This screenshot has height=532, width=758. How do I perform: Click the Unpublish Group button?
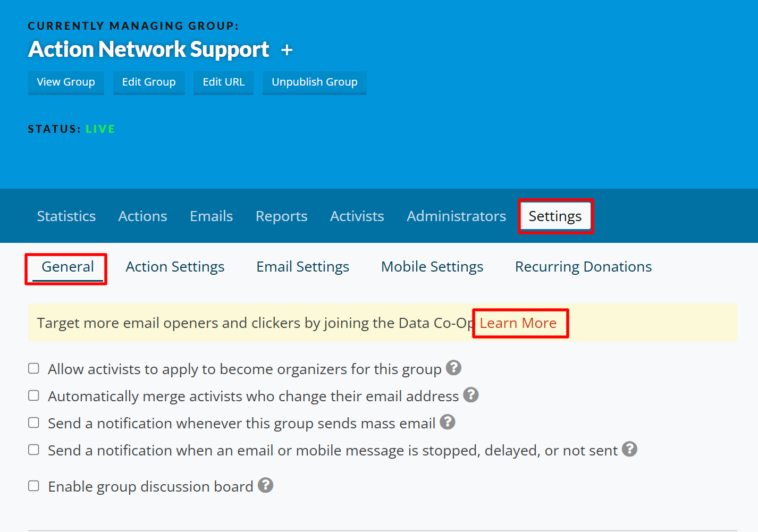pos(315,82)
